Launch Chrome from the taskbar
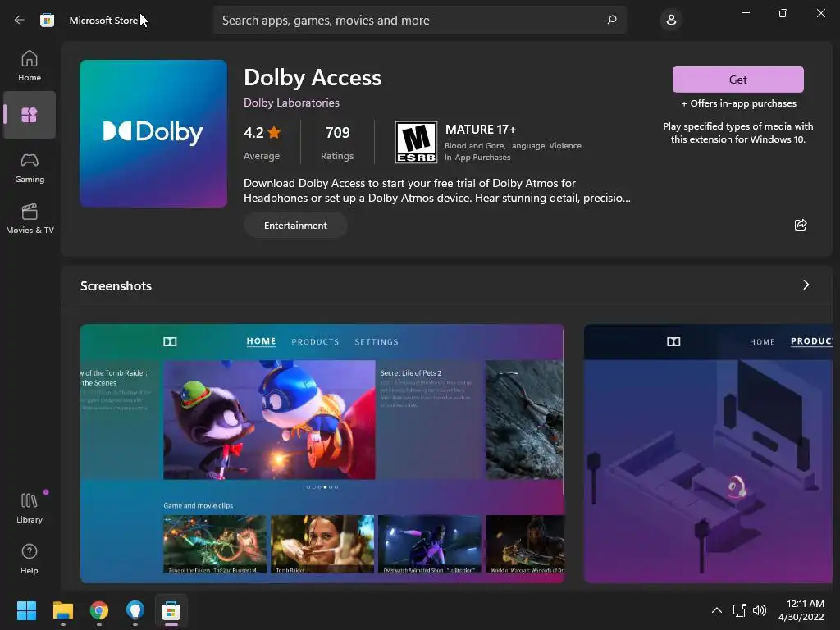Screen dimensions: 840x630 tap(99, 610)
